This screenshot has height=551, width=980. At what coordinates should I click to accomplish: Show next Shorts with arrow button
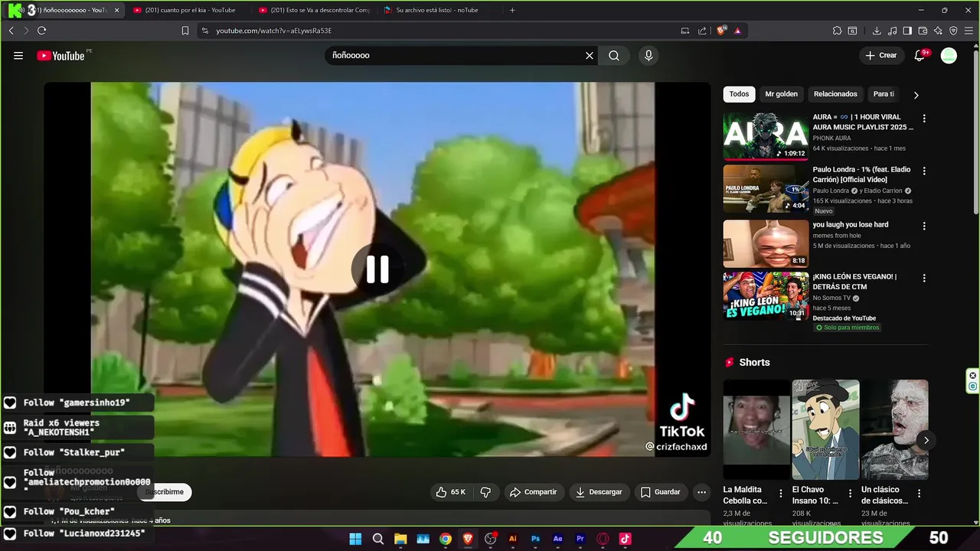tap(926, 440)
